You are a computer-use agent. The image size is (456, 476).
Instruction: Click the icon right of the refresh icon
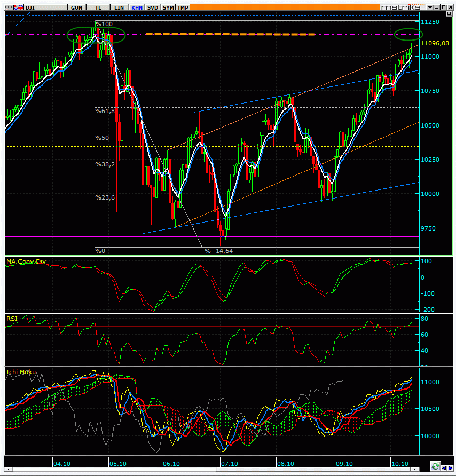point(443,466)
